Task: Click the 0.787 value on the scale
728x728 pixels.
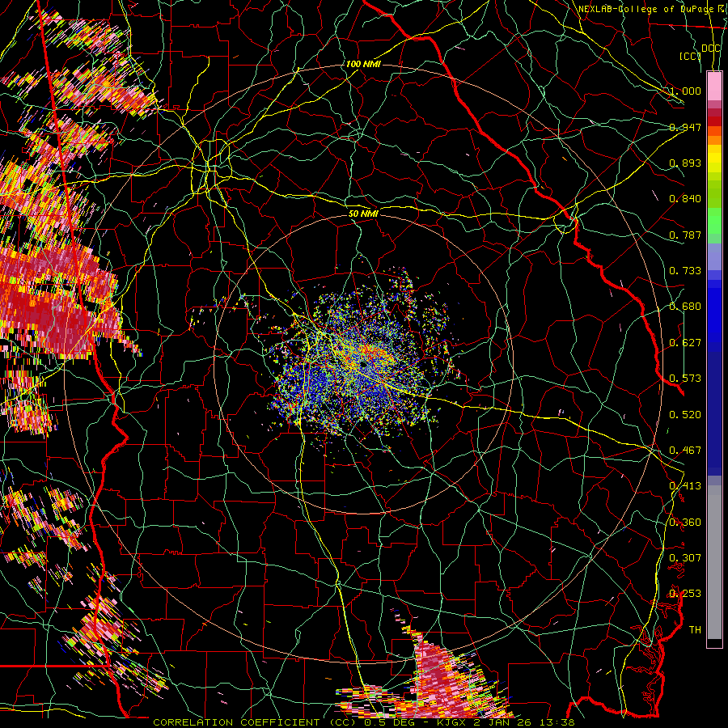Action: coord(685,235)
